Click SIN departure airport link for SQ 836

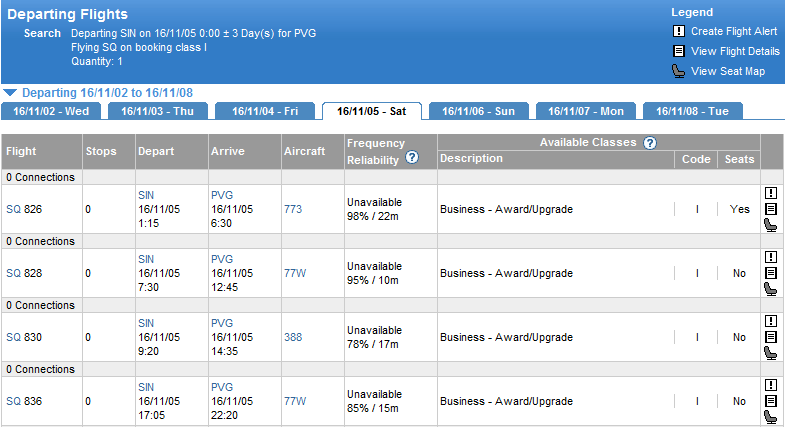click(146, 387)
